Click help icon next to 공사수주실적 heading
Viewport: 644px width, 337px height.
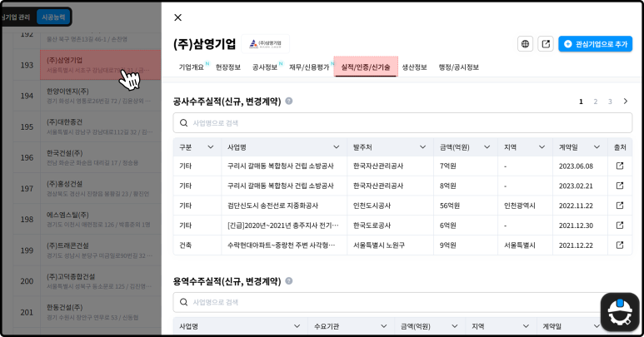point(289,101)
